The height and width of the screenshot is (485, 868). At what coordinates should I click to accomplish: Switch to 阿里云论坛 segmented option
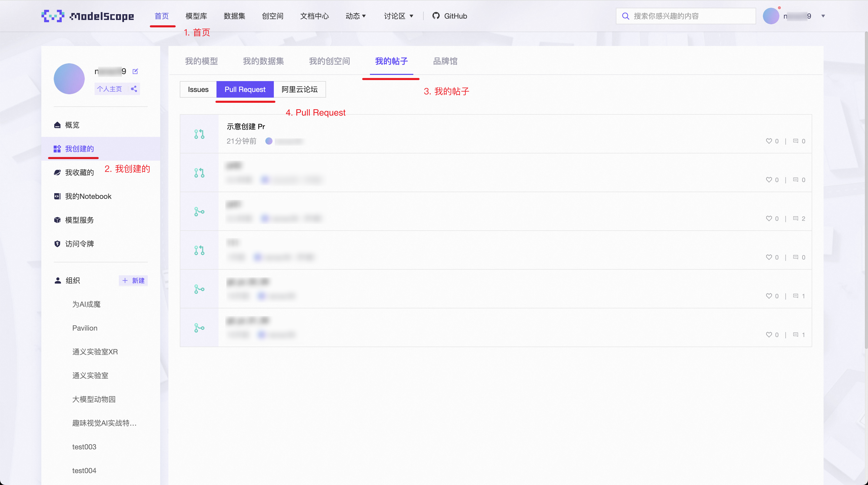[x=300, y=90]
